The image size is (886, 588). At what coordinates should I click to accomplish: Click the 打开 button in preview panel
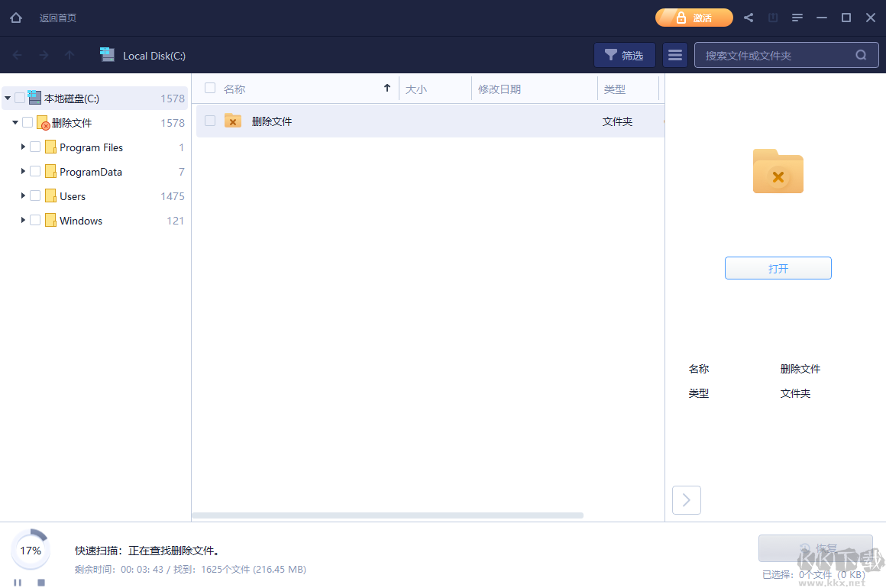[778, 268]
